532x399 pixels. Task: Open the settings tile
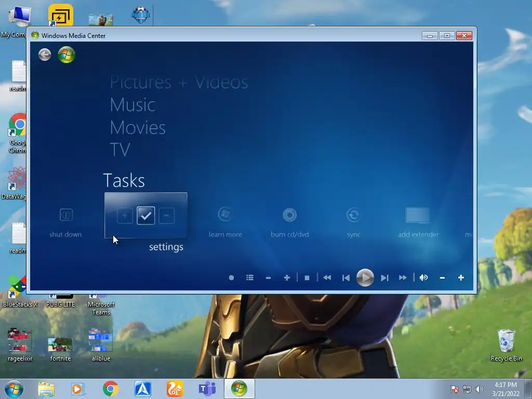pyautogui.click(x=146, y=216)
